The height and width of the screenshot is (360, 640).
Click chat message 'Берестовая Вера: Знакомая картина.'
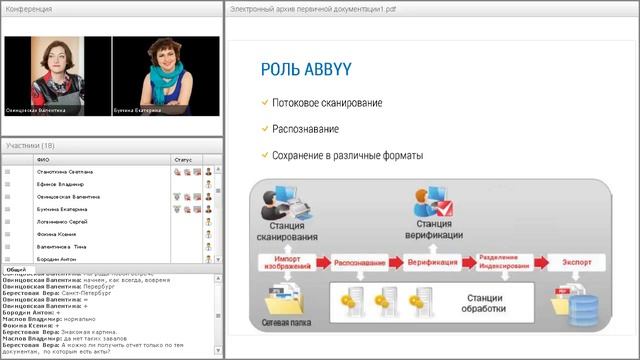[60, 332]
